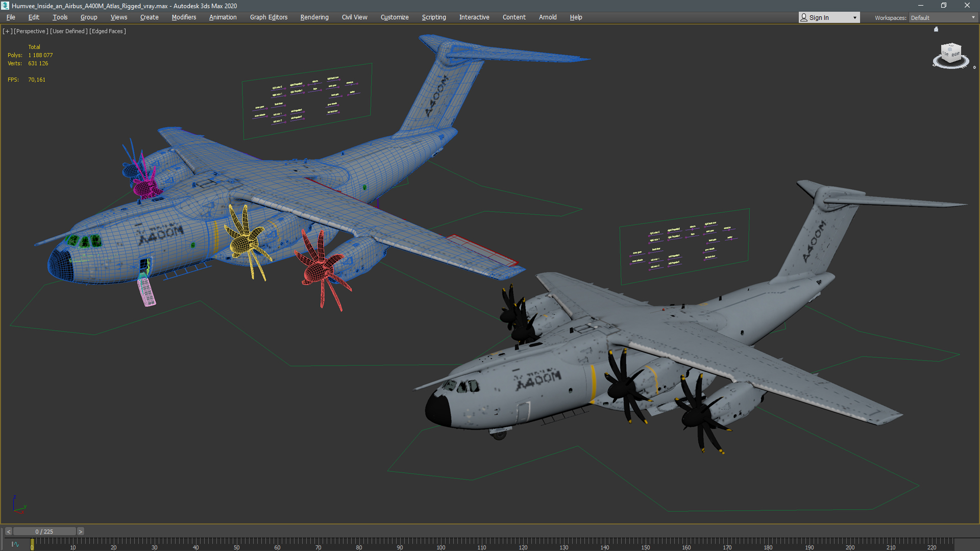The height and width of the screenshot is (551, 980).
Task: Click the viewport [+] general menu label
Action: click(x=7, y=31)
